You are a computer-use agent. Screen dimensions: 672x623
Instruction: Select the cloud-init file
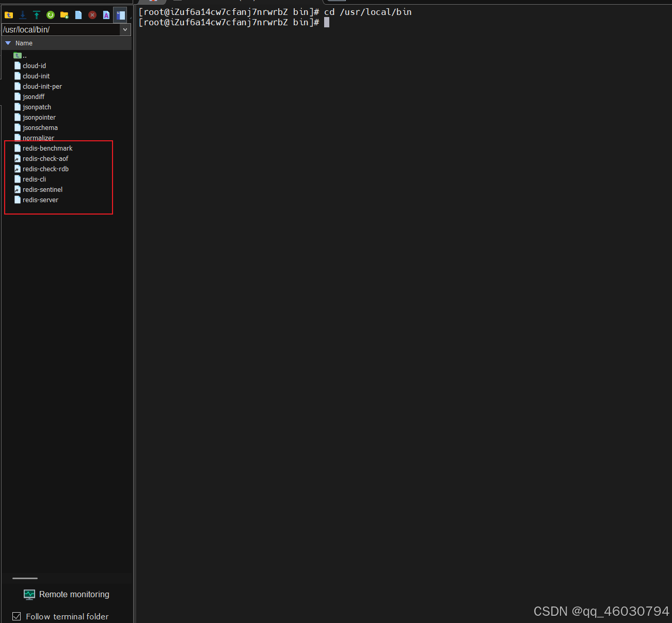pyautogui.click(x=36, y=76)
